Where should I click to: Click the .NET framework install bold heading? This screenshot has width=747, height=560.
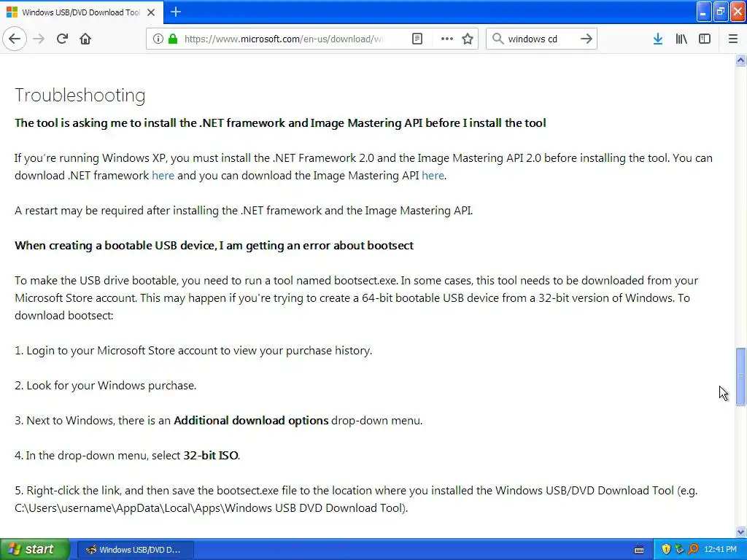[x=280, y=122]
